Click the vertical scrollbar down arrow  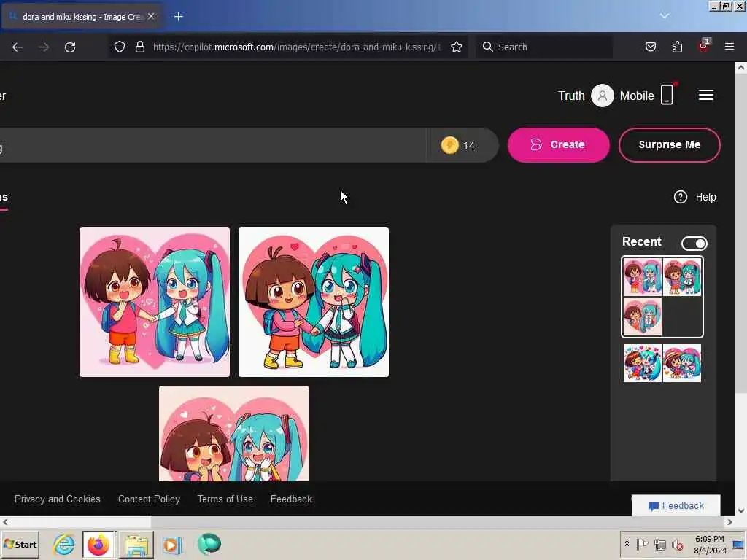coord(741,511)
